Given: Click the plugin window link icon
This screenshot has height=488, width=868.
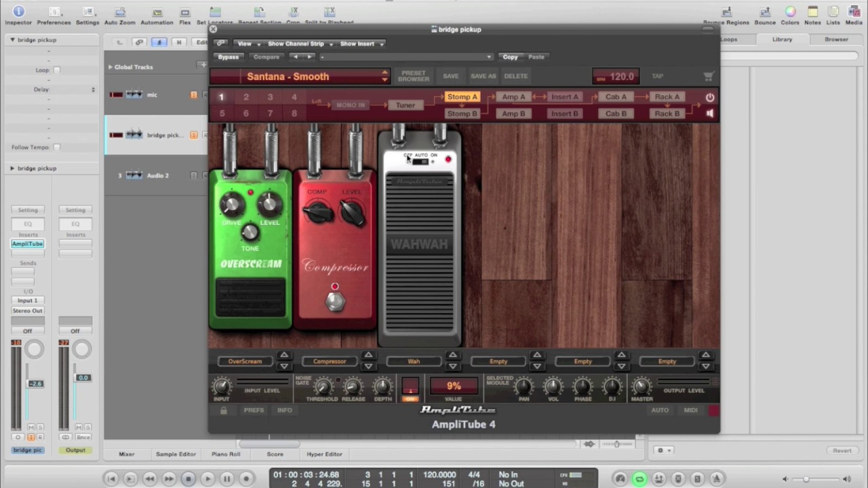Looking at the screenshot, I should click(220, 43).
